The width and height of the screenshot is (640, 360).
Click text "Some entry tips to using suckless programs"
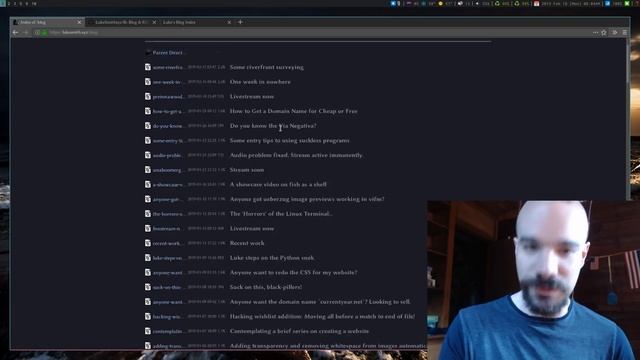click(x=289, y=140)
